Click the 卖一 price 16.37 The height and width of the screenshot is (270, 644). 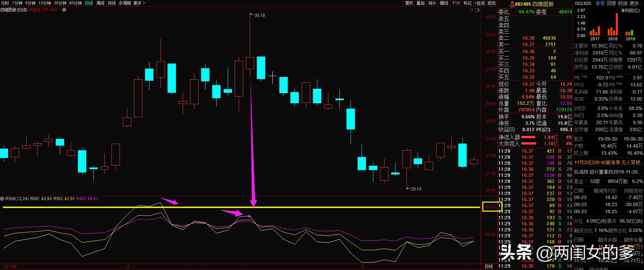528,44
